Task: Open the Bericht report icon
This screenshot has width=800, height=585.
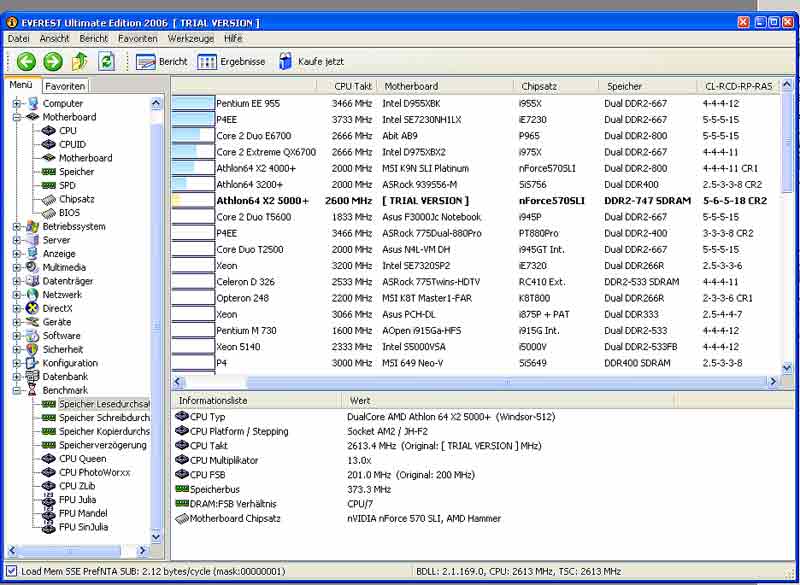Action: pyautogui.click(x=146, y=62)
